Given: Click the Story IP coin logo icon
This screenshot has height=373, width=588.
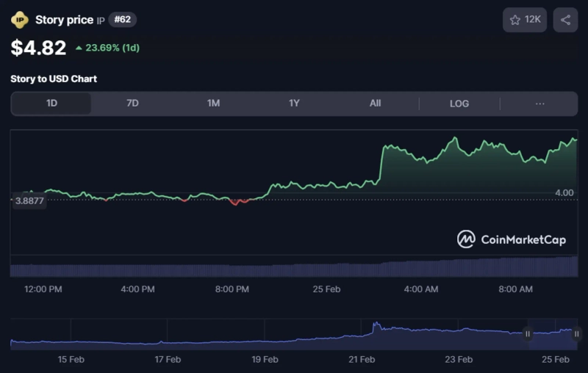Looking at the screenshot, I should pyautogui.click(x=20, y=20).
